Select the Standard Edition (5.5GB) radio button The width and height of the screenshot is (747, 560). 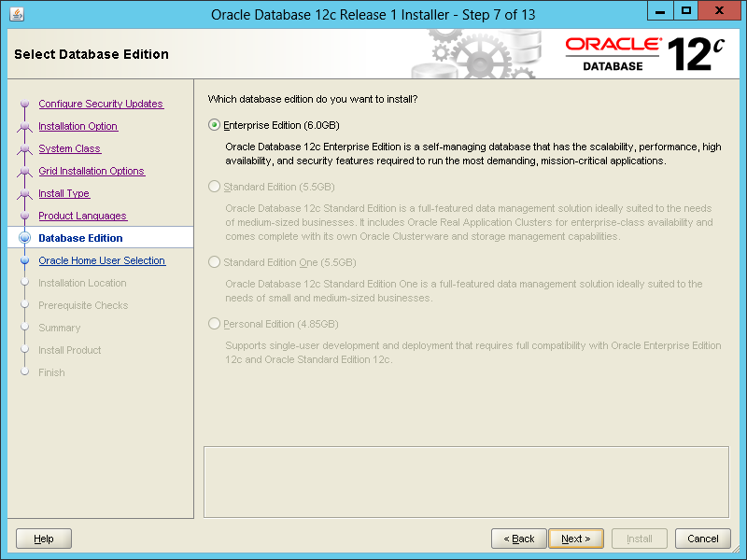click(x=215, y=187)
